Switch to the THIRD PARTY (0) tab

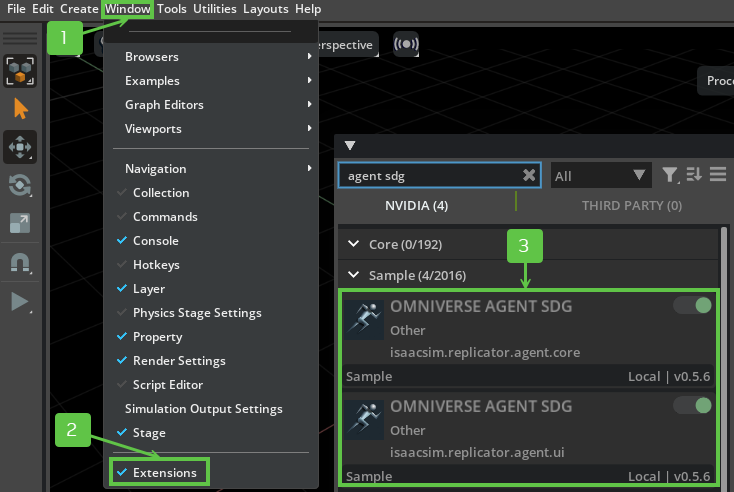632,206
